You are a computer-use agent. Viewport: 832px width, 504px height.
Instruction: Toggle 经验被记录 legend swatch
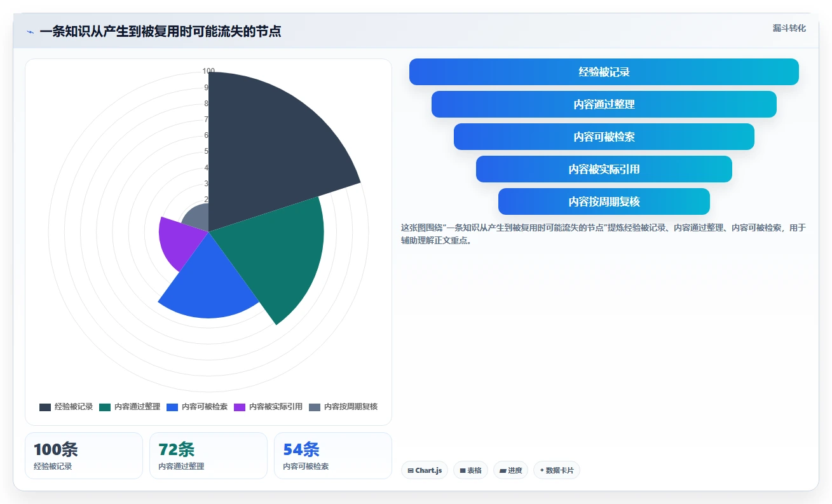tap(45, 407)
